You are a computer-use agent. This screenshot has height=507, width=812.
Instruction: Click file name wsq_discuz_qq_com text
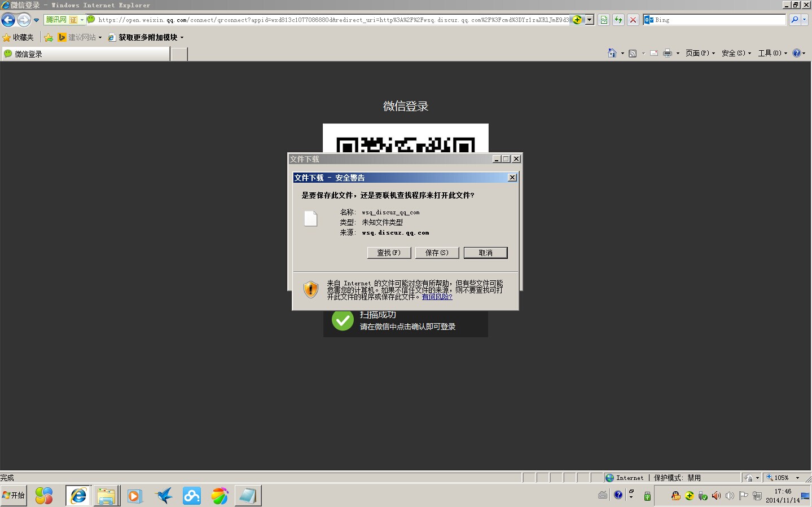(390, 213)
